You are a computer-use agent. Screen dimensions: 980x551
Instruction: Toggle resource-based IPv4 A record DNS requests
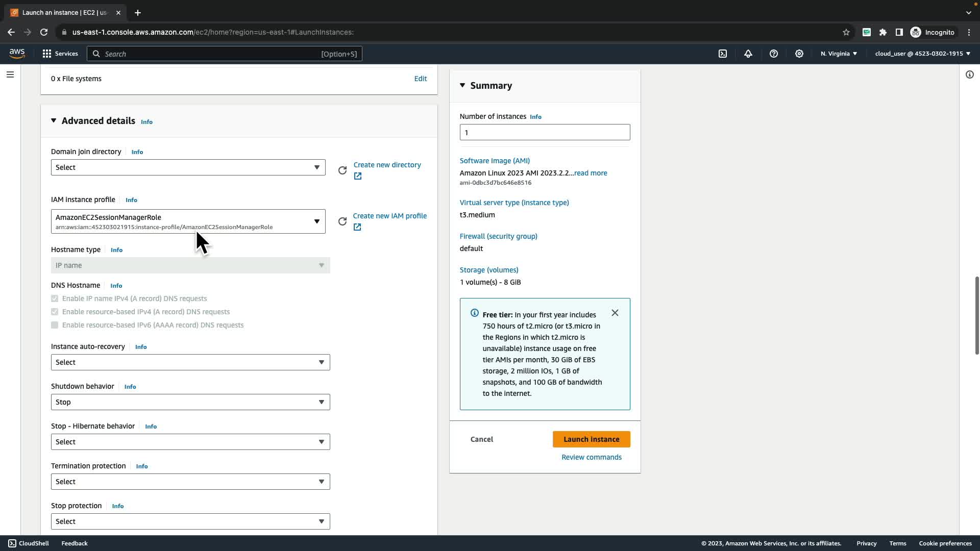55,312
